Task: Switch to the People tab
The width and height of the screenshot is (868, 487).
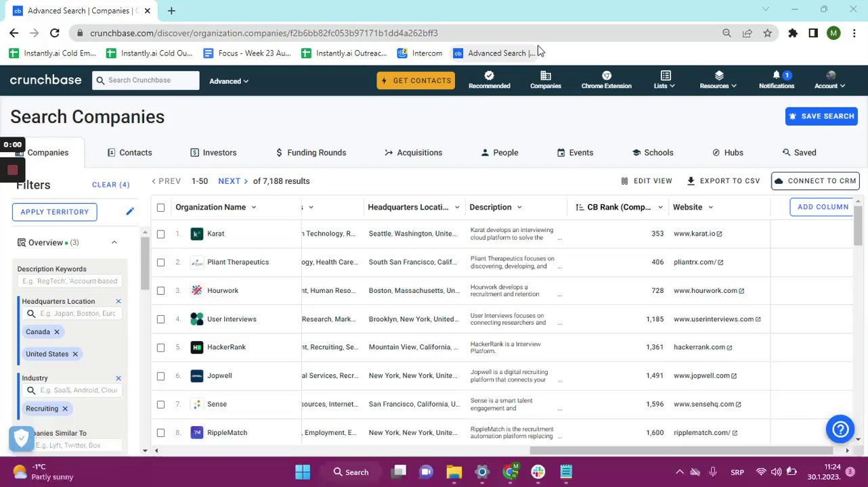Action: (500, 153)
